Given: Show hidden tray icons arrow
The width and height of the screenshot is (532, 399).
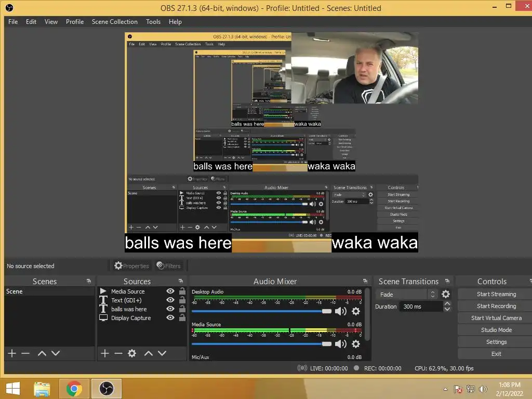Looking at the screenshot, I should coord(445,389).
